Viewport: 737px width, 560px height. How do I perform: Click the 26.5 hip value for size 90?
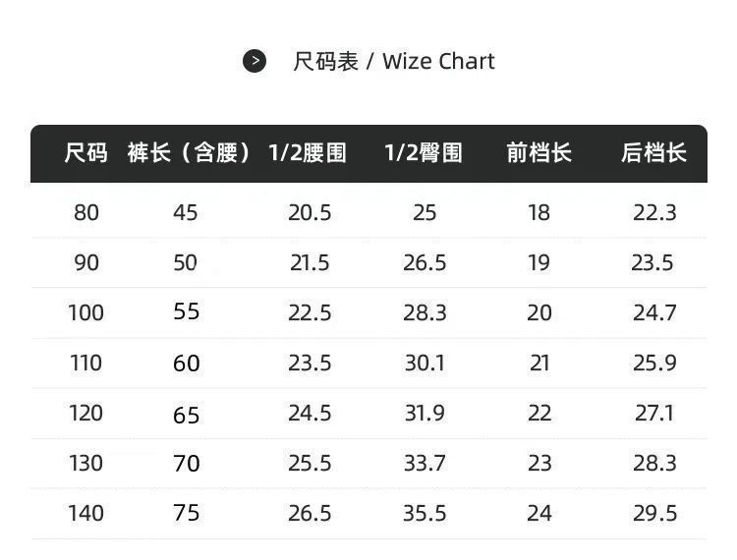pos(425,262)
